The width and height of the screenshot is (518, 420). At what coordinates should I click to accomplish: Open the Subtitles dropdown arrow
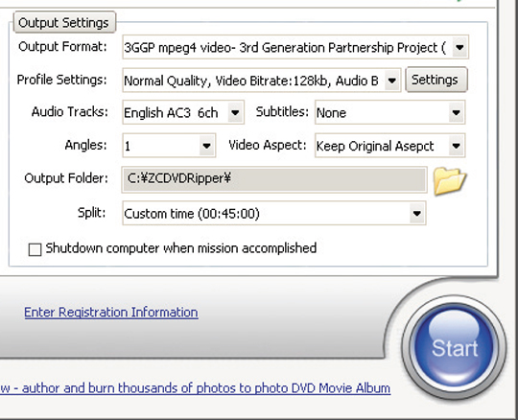click(x=457, y=112)
